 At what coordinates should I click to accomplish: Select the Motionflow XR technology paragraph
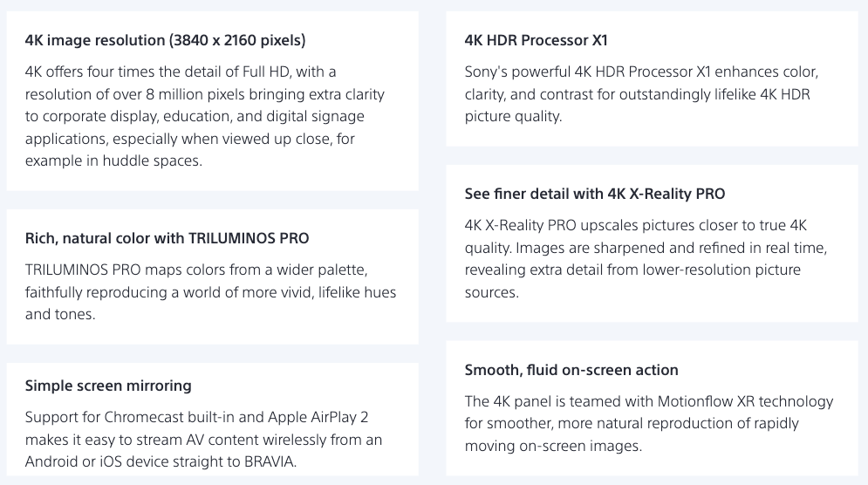click(649, 423)
